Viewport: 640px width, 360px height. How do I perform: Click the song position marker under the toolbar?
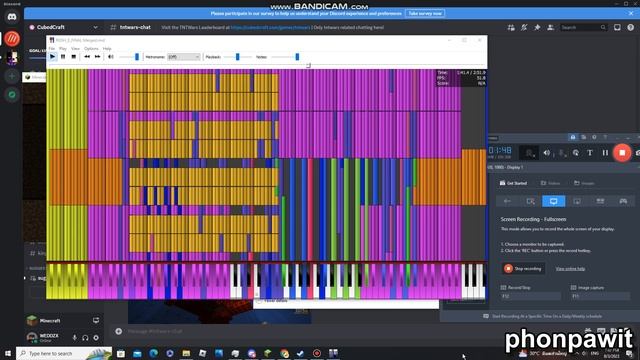309,65
